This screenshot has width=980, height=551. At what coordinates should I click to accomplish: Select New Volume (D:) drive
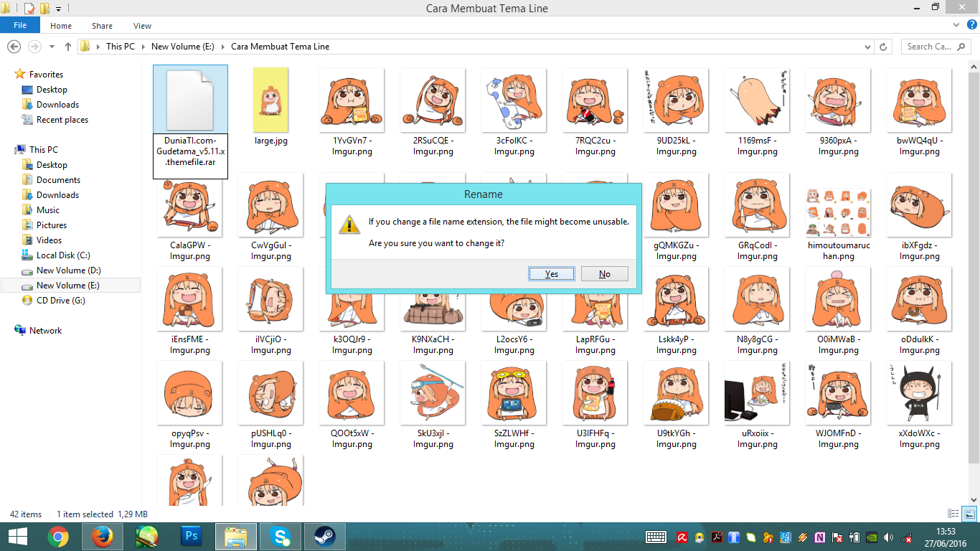coord(68,270)
